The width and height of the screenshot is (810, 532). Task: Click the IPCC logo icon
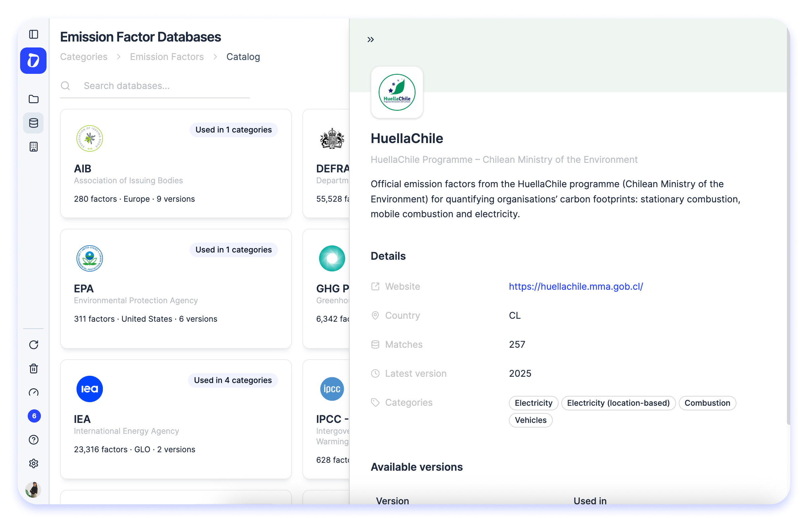point(332,390)
